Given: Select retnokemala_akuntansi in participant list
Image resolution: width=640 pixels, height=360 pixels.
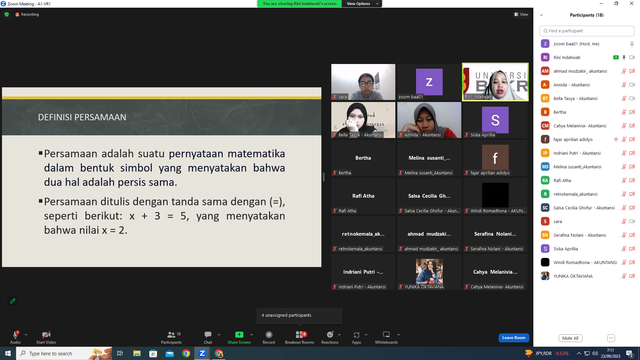Looking at the screenshot, I should [x=587, y=194].
